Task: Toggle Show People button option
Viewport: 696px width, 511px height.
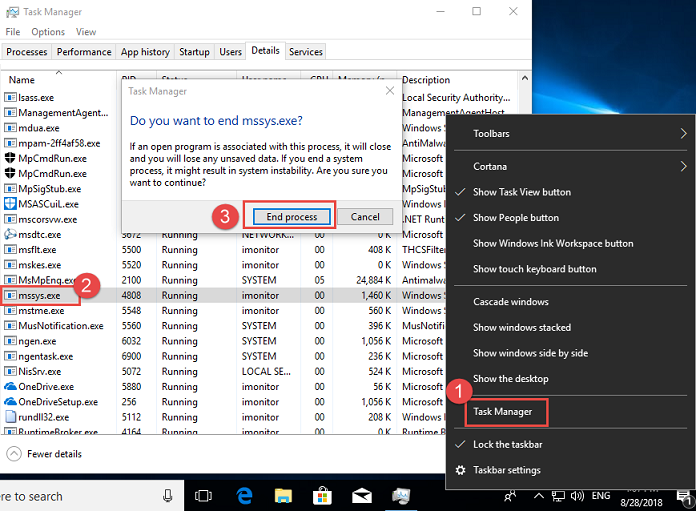Action: pyautogui.click(x=571, y=218)
